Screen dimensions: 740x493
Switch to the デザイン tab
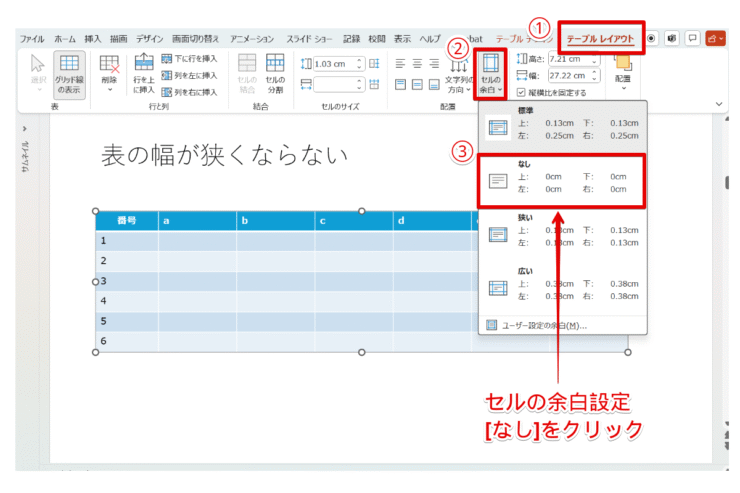pos(150,39)
